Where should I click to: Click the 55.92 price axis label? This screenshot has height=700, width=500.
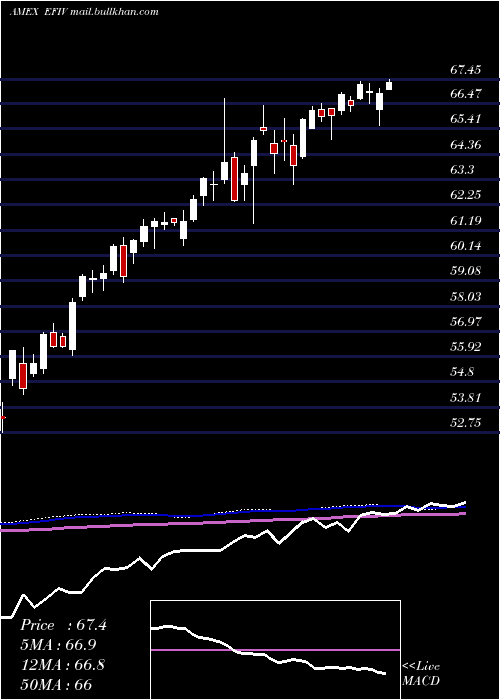[466, 346]
